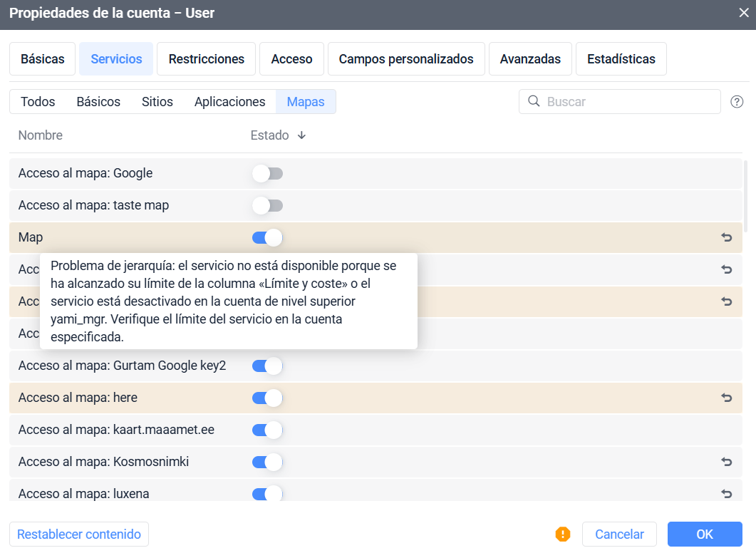
Task: Switch to the Restricciones tab
Action: pyautogui.click(x=206, y=59)
